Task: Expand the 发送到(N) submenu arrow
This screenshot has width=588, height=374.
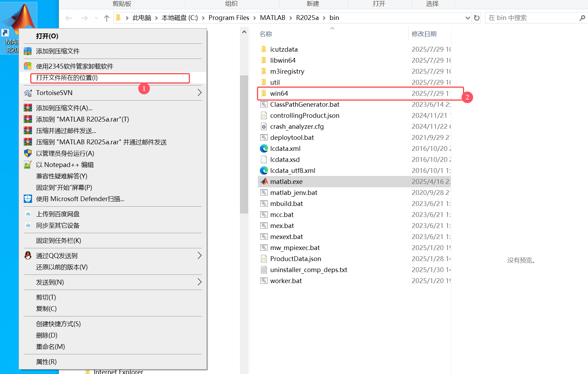Action: coord(199,282)
